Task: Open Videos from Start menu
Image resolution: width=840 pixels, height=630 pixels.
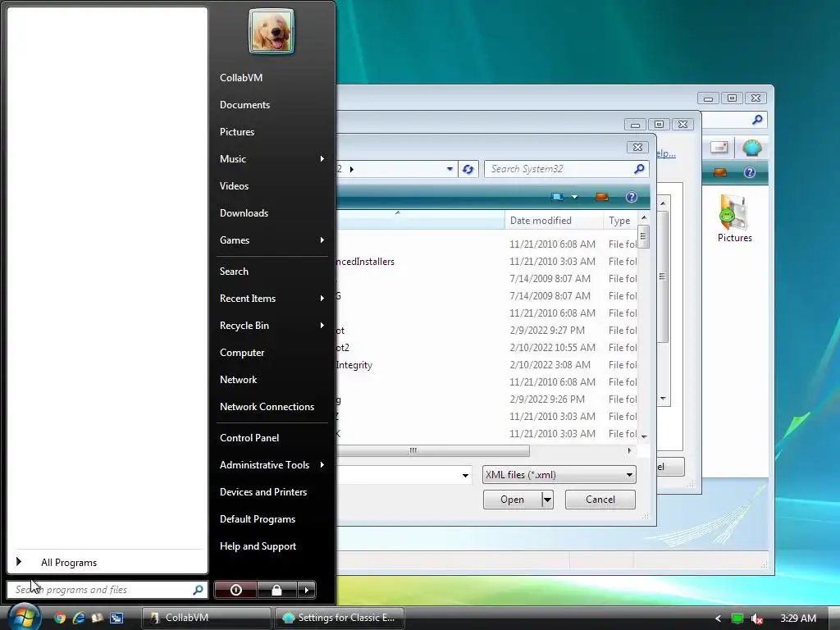Action: (x=234, y=186)
